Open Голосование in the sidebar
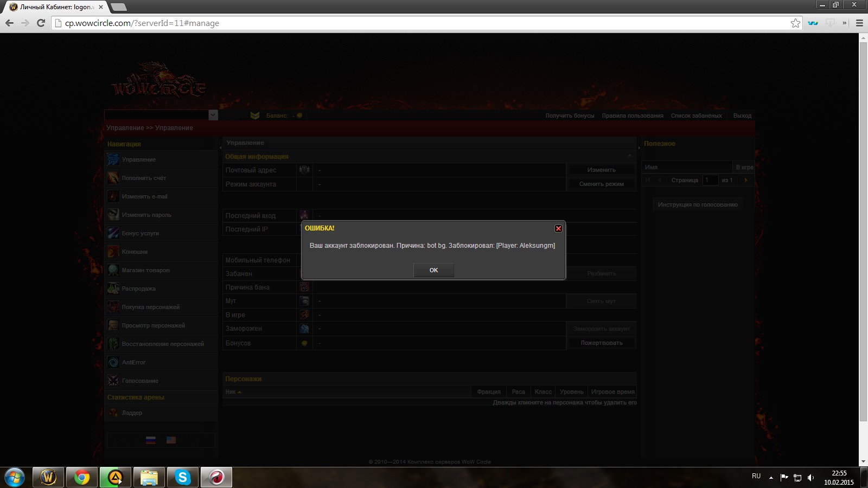 (161, 381)
